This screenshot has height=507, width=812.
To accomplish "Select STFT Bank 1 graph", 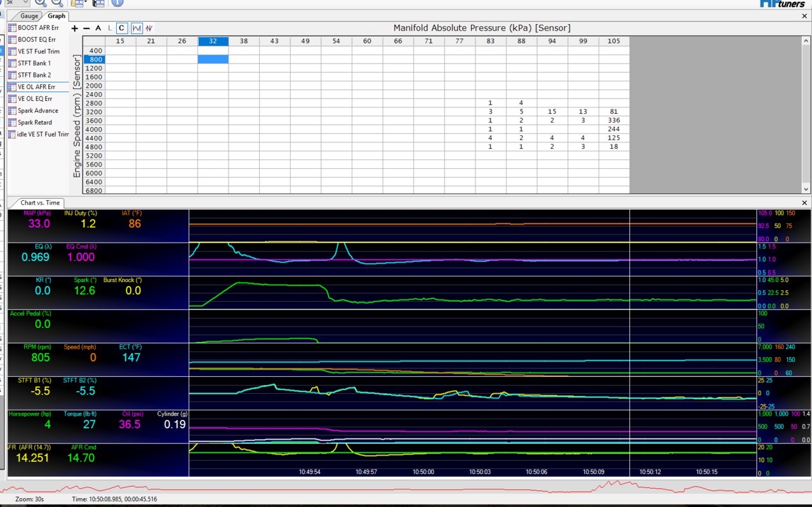I will click(38, 64).
